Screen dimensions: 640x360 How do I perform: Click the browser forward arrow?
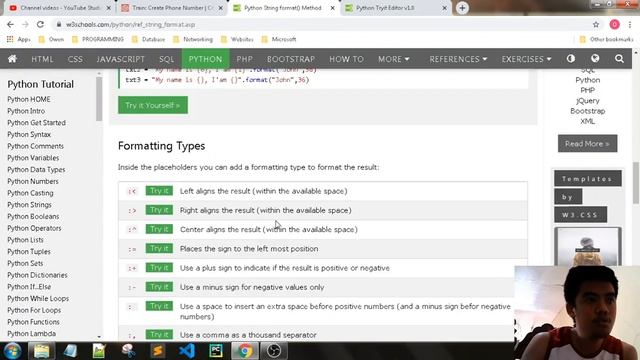(25, 24)
